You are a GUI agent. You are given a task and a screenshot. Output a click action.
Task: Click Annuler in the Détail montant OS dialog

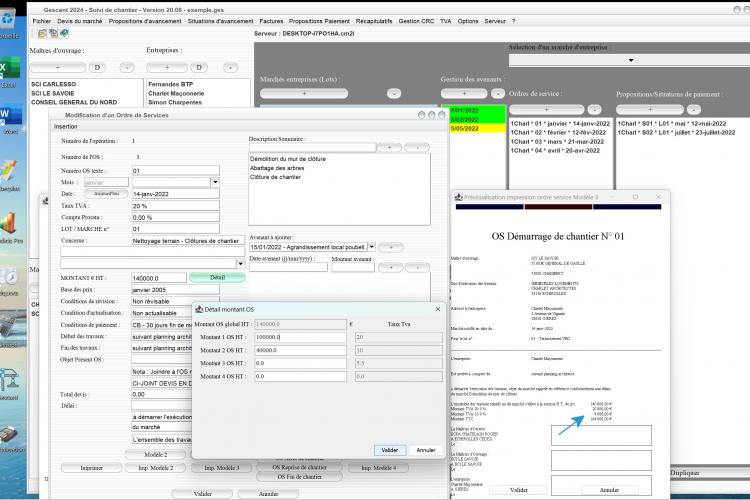click(x=426, y=450)
